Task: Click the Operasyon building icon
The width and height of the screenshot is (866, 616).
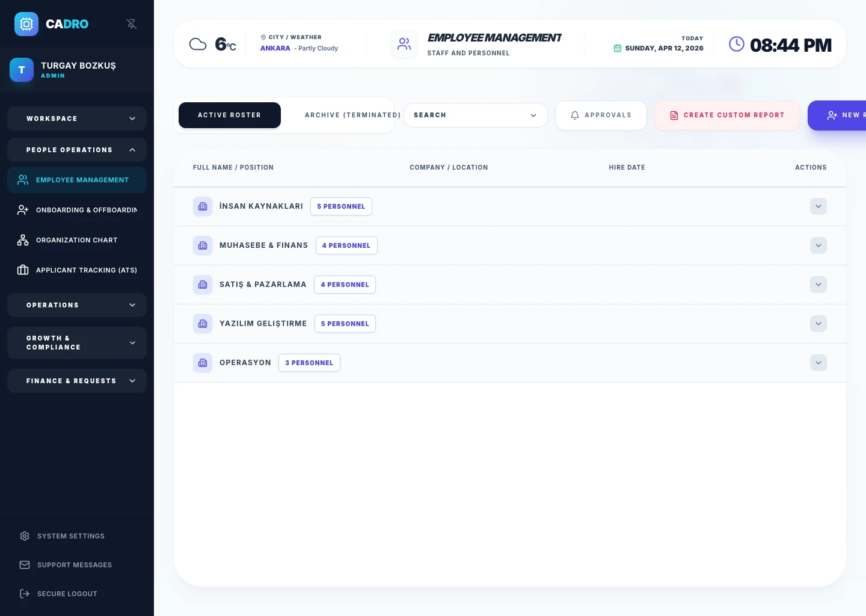Action: click(203, 363)
